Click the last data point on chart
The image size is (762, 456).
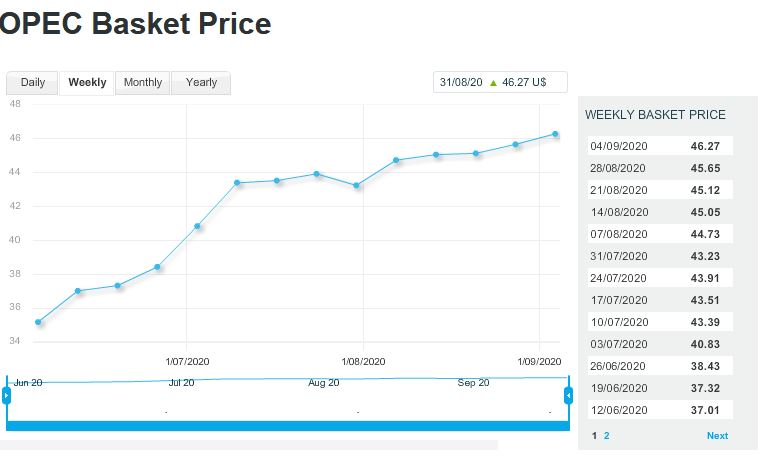[555, 134]
